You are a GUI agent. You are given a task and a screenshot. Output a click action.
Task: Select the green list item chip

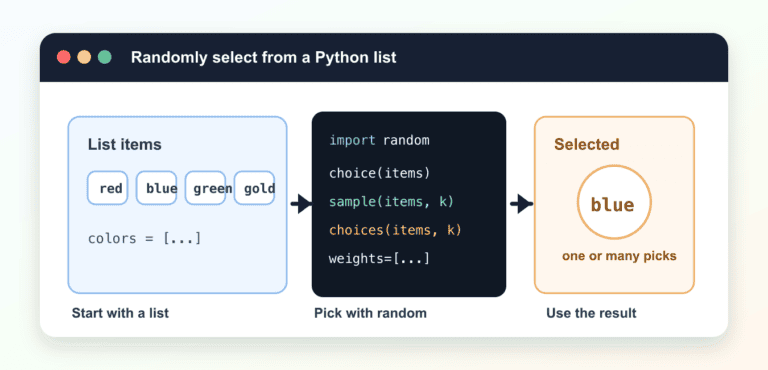click(205, 188)
